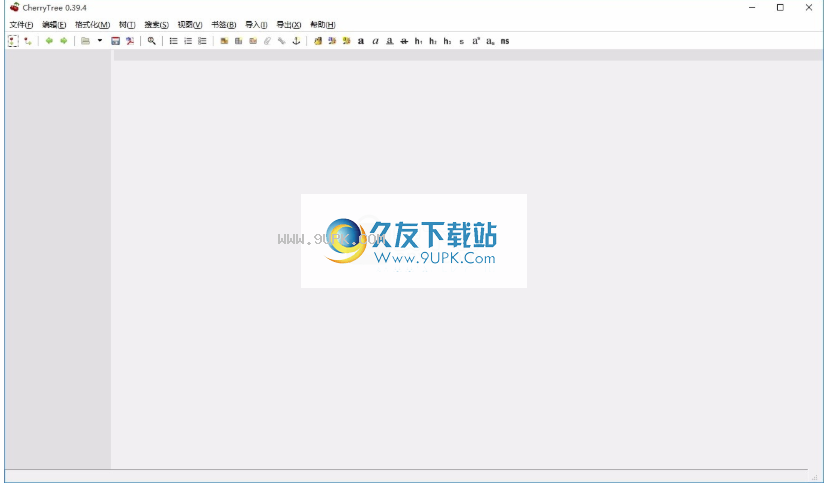Save the current document
The width and height of the screenshot is (828, 483).
point(116,41)
